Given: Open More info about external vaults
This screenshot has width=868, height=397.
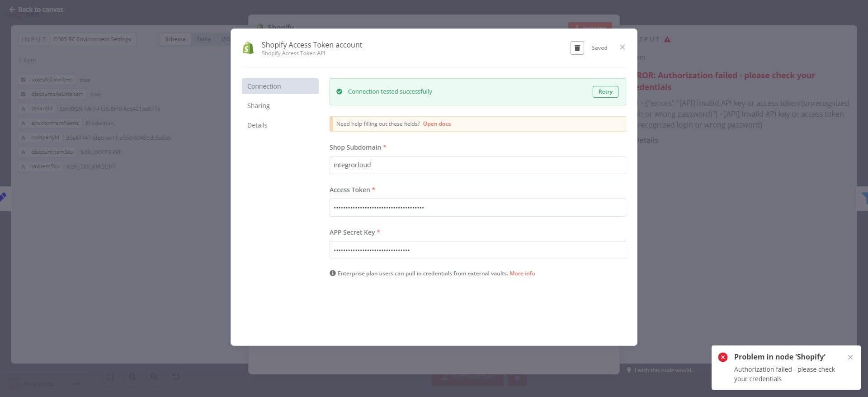Looking at the screenshot, I should [x=522, y=274].
